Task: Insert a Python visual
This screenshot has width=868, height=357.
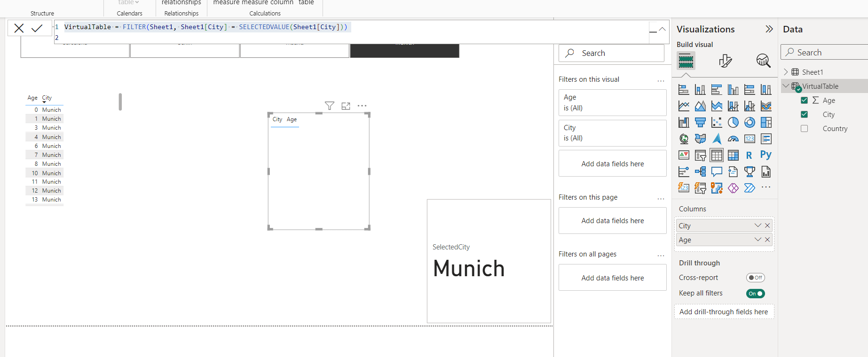Action: tap(766, 155)
